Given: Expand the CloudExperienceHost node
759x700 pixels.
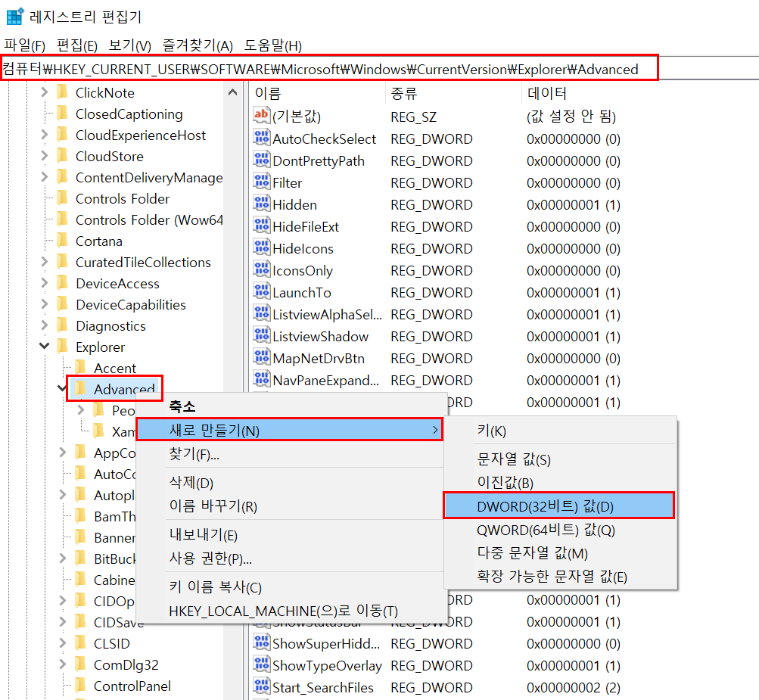Looking at the screenshot, I should (x=45, y=135).
